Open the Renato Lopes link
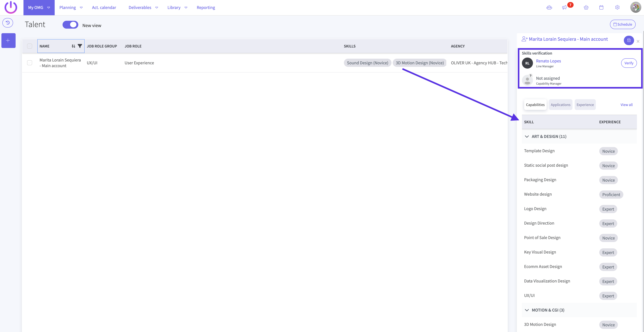644x332 pixels. [548, 61]
